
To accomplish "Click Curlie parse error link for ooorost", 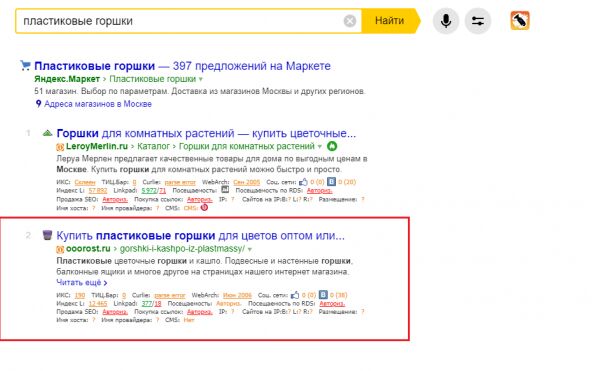I will (170, 295).
